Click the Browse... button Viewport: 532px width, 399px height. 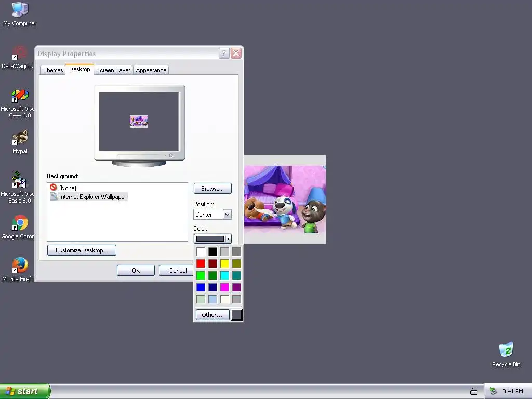click(x=212, y=188)
